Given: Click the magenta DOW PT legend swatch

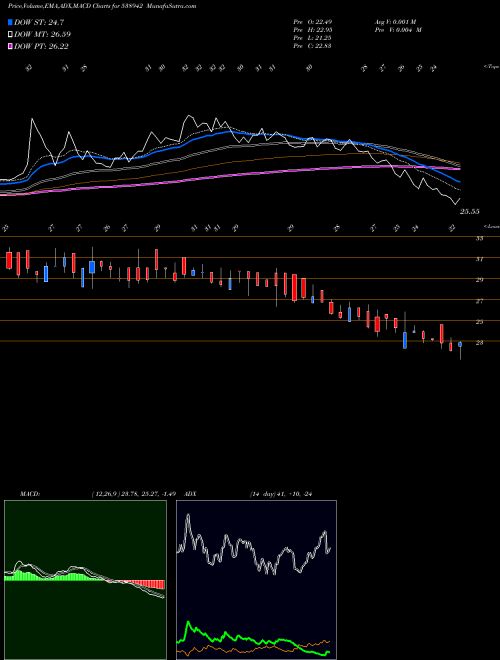Looking at the screenshot, I should pos(10,46).
